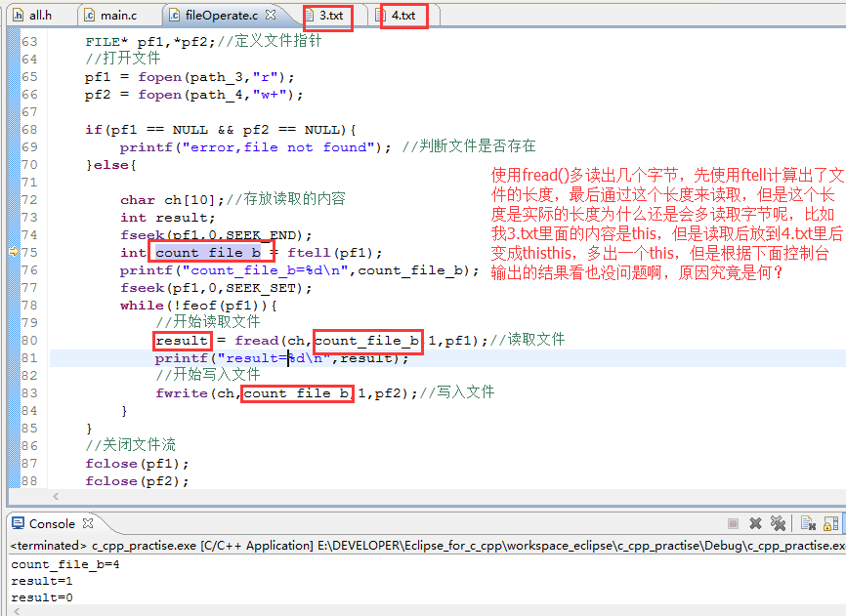Click console output 'count_file_b=4'
846x616 pixels.
tap(64, 564)
